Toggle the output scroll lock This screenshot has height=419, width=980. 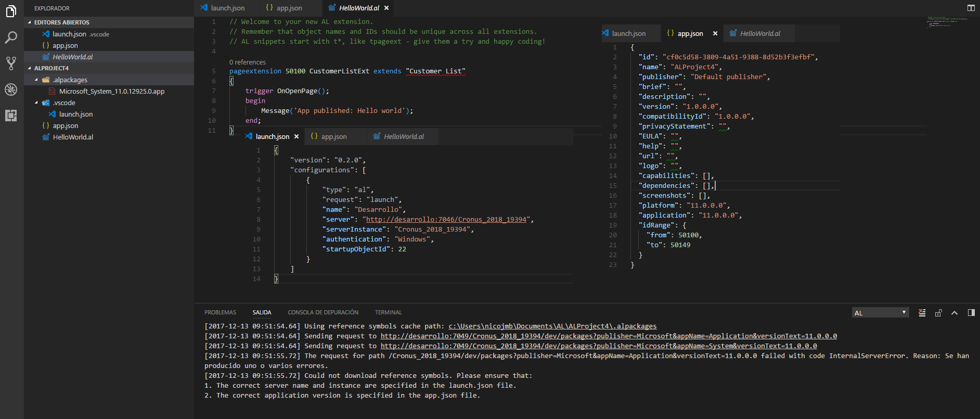[x=938, y=313]
